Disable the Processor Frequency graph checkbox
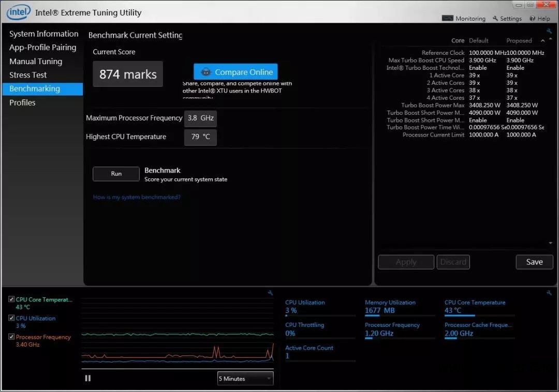 11,337
